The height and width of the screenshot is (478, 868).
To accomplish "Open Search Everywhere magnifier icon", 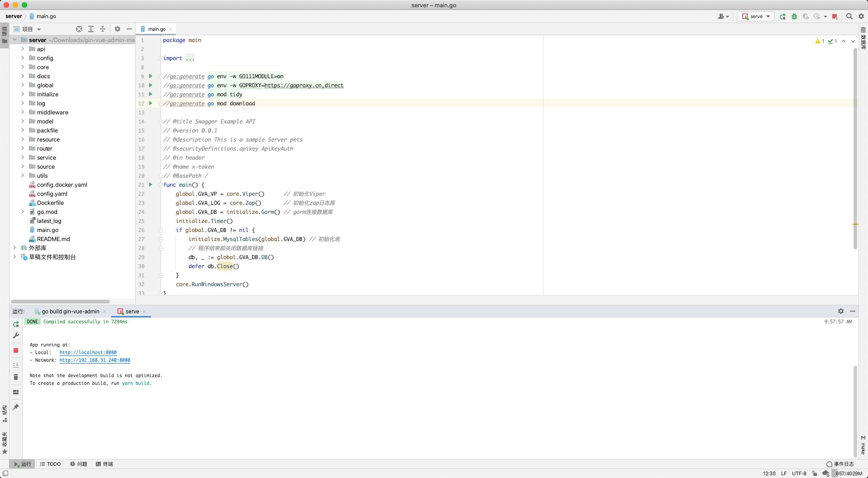I will tap(849, 16).
